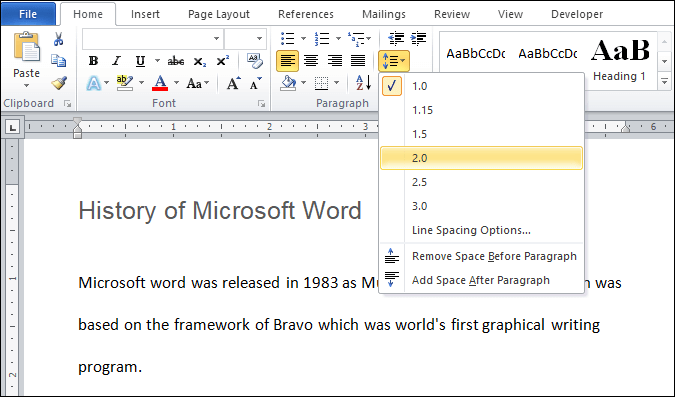The height and width of the screenshot is (397, 675).
Task: Open the Font dialog launcher
Action: [x=261, y=104]
